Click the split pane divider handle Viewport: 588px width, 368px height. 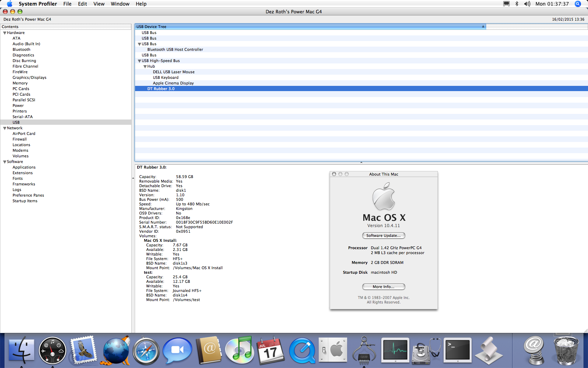click(361, 163)
